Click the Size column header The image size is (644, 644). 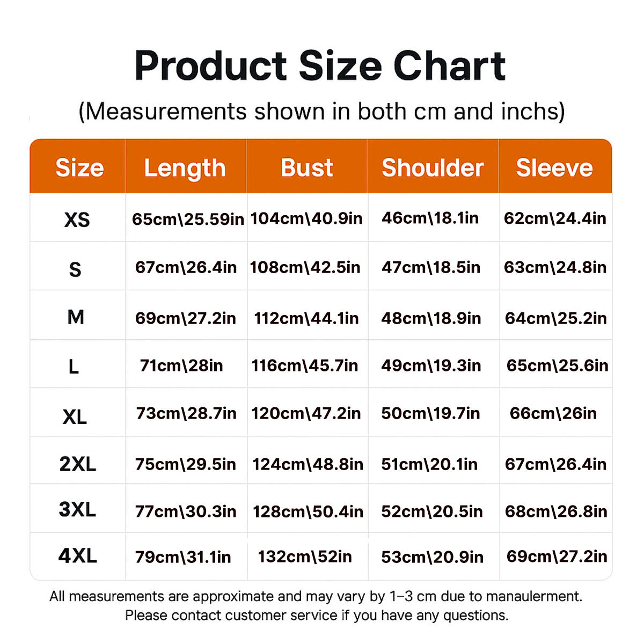click(79, 168)
